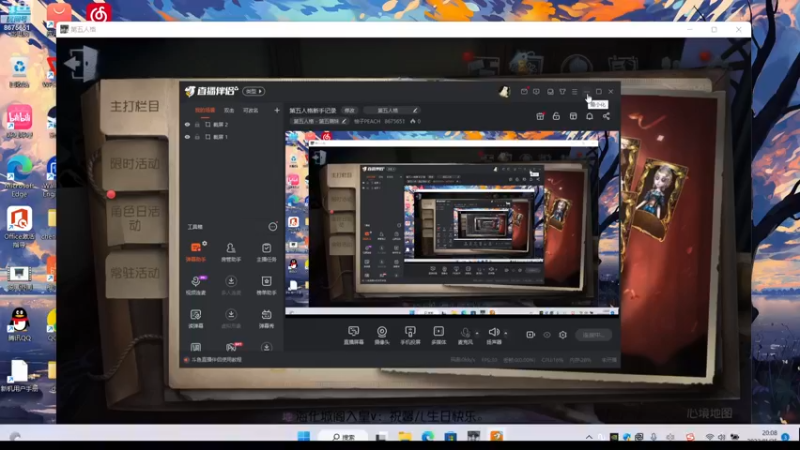Switch to the third scene tab
800x450 pixels.
(250, 110)
